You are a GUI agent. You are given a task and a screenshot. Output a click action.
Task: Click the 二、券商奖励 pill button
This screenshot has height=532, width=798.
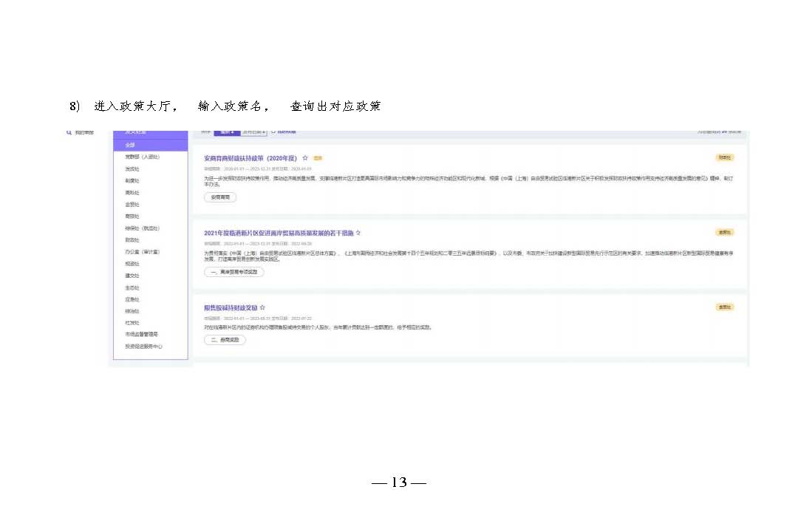pyautogui.click(x=225, y=340)
